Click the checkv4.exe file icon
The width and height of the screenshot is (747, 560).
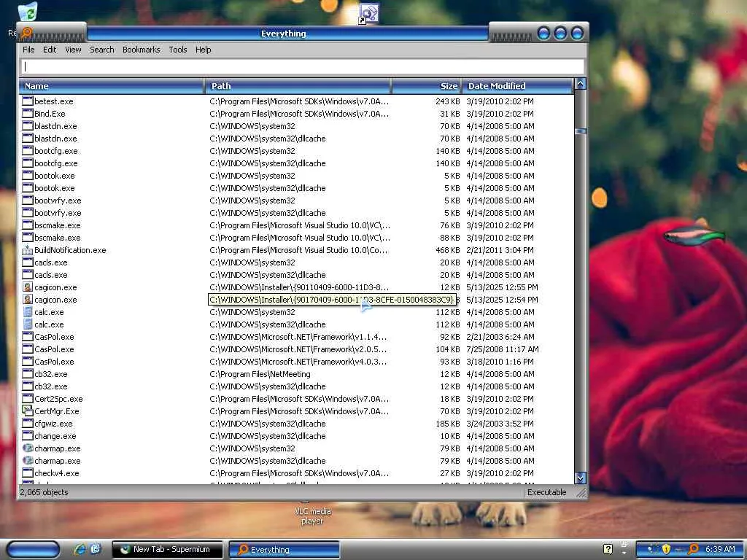pos(28,472)
